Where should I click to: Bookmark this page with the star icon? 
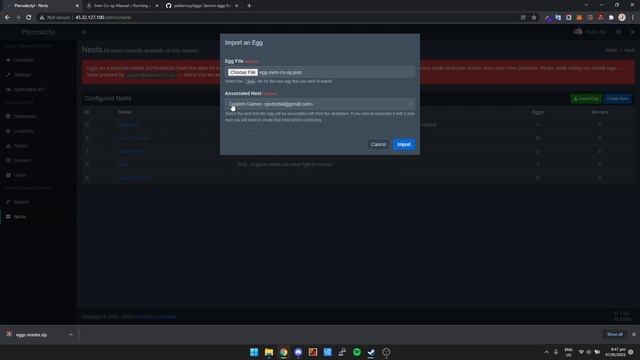pyautogui.click(x=534, y=18)
